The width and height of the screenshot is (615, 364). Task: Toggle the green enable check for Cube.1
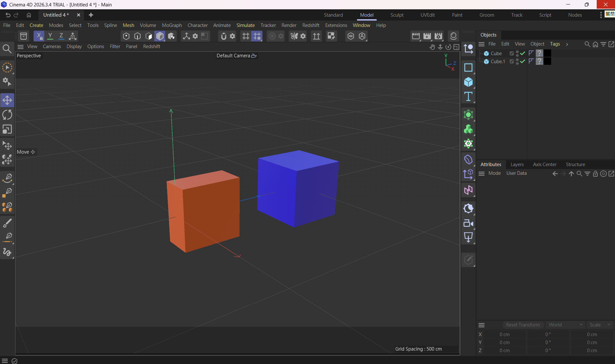tap(523, 61)
